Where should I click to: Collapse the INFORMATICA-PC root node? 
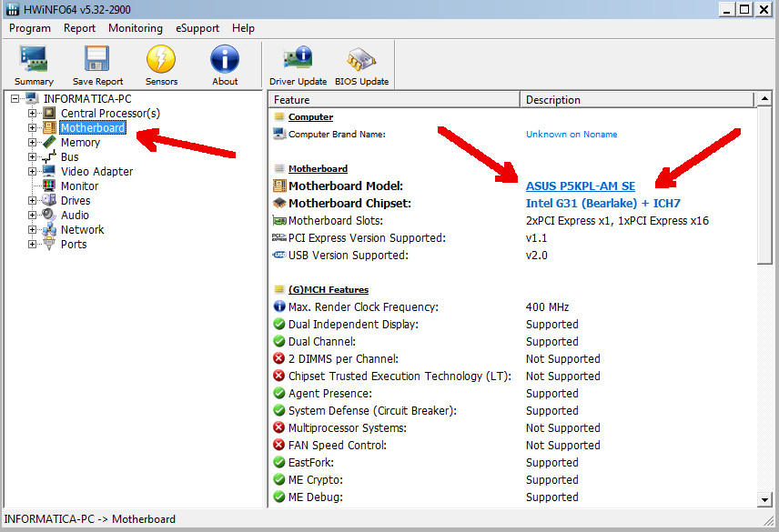click(x=15, y=99)
